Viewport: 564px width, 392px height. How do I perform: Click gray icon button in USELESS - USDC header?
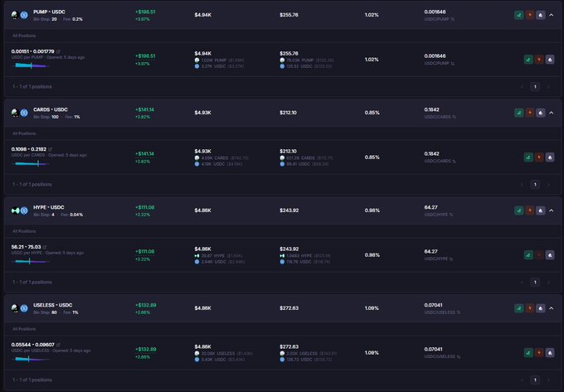(540, 308)
